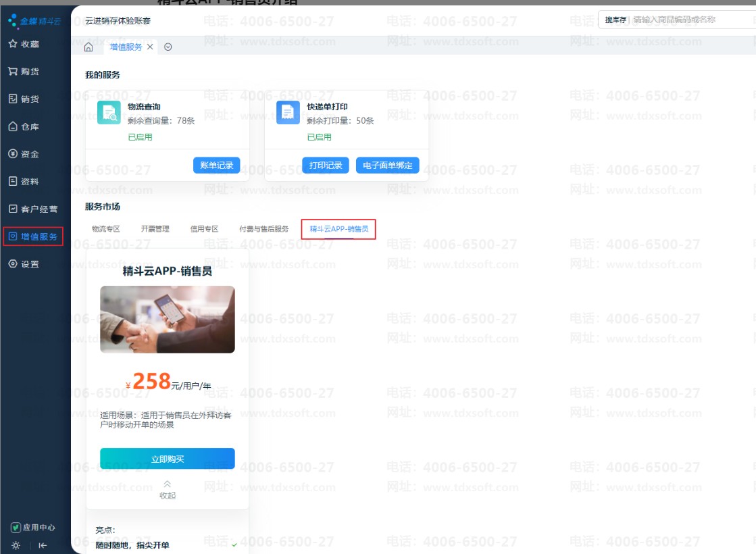Open the 客户经营 customer menu

tap(33, 209)
